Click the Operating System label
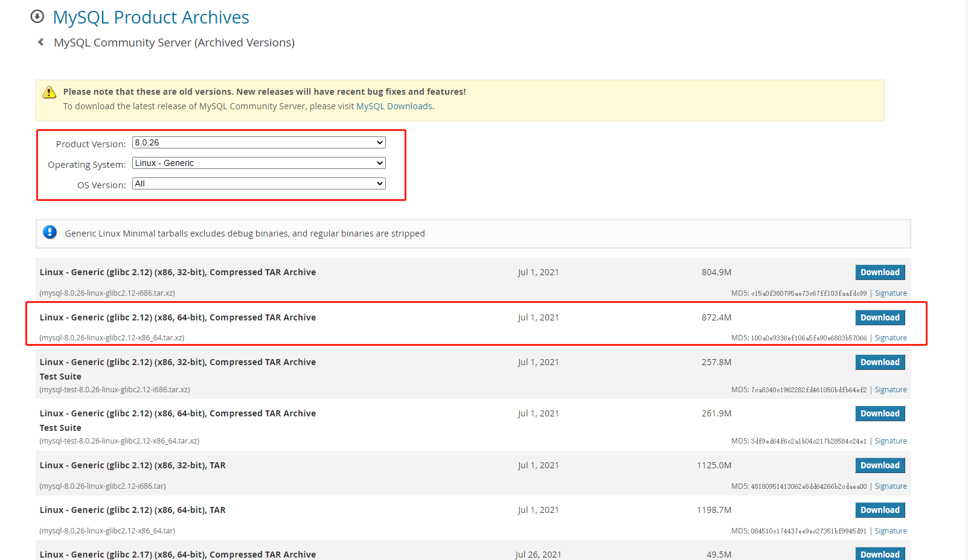The height and width of the screenshot is (560, 968). [x=87, y=165]
